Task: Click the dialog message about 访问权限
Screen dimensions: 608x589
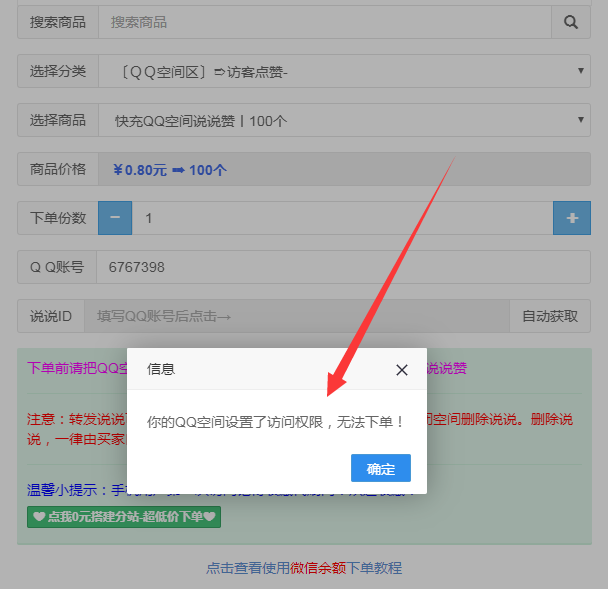Action: (276, 422)
